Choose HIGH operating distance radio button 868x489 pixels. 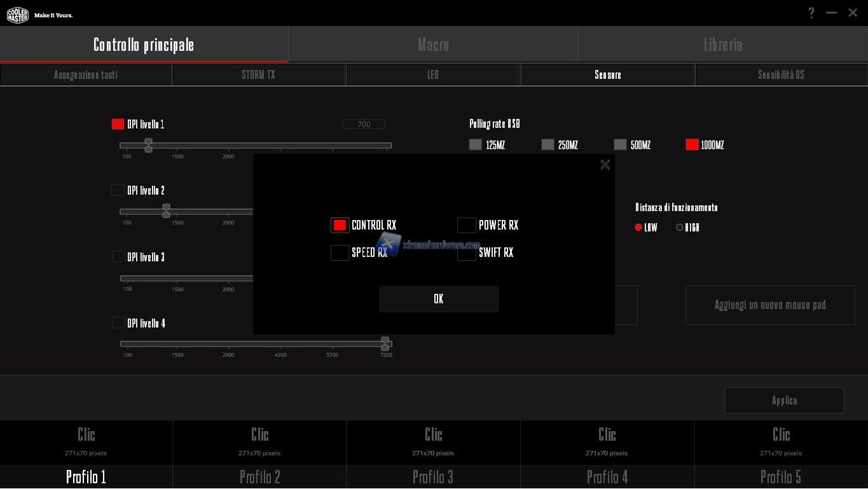[x=679, y=228]
